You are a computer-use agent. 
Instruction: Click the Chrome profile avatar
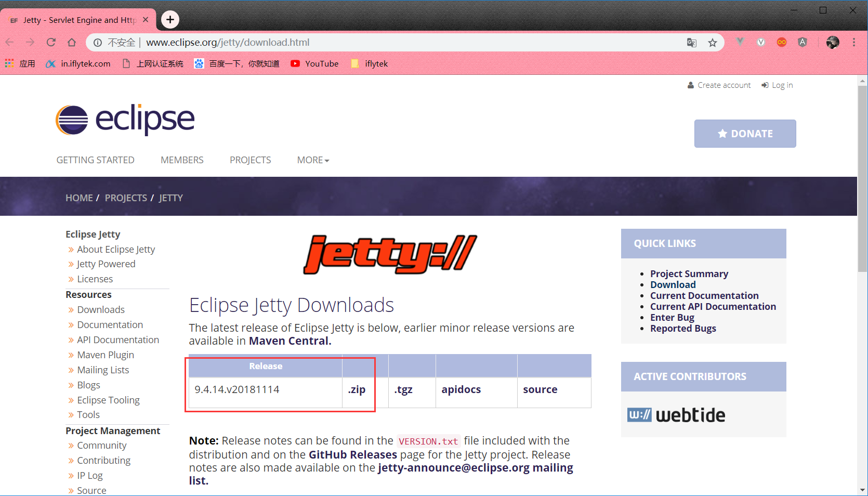click(x=833, y=42)
